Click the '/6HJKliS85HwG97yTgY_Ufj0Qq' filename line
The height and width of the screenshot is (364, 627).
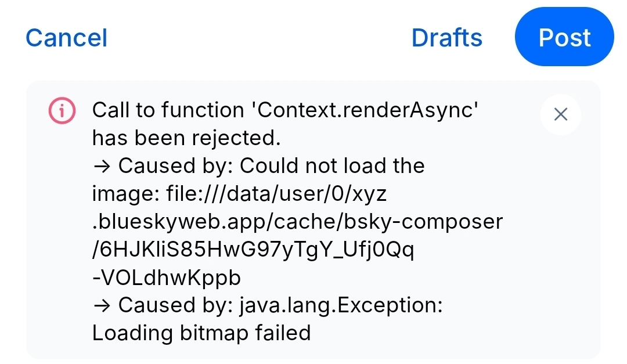click(253, 250)
